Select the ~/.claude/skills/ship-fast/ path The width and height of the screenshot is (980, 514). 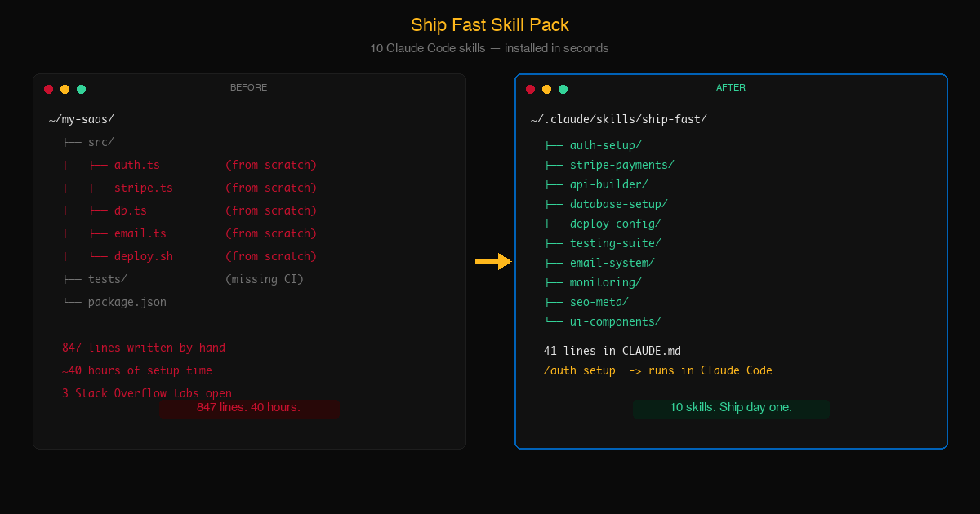tap(618, 119)
